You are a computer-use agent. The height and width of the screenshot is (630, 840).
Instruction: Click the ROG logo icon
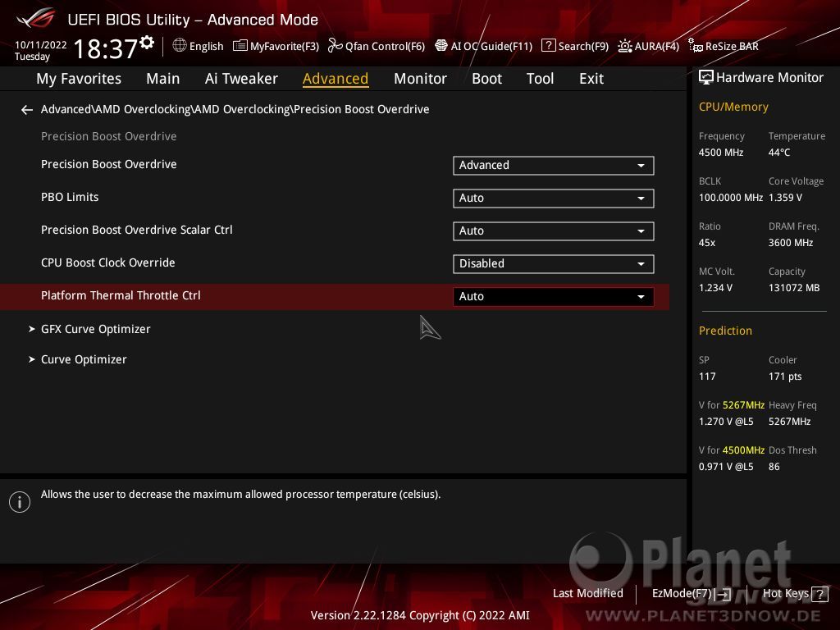tap(35, 18)
